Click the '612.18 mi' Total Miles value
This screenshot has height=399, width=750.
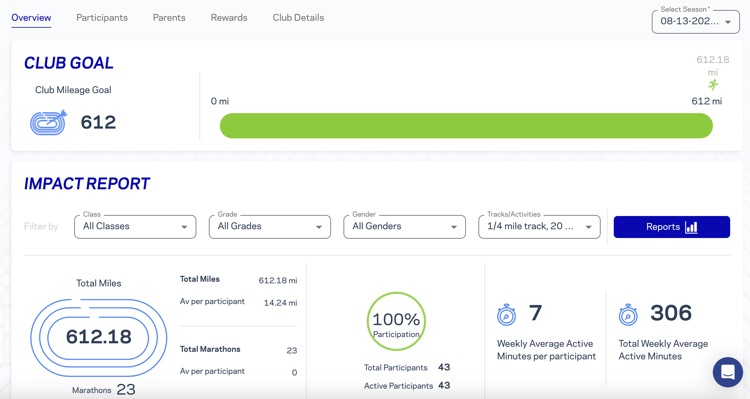[x=278, y=280]
